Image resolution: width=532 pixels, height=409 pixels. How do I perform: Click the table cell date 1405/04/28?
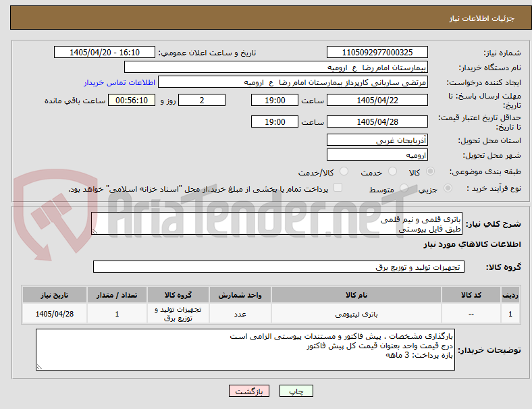pyautogui.click(x=55, y=314)
